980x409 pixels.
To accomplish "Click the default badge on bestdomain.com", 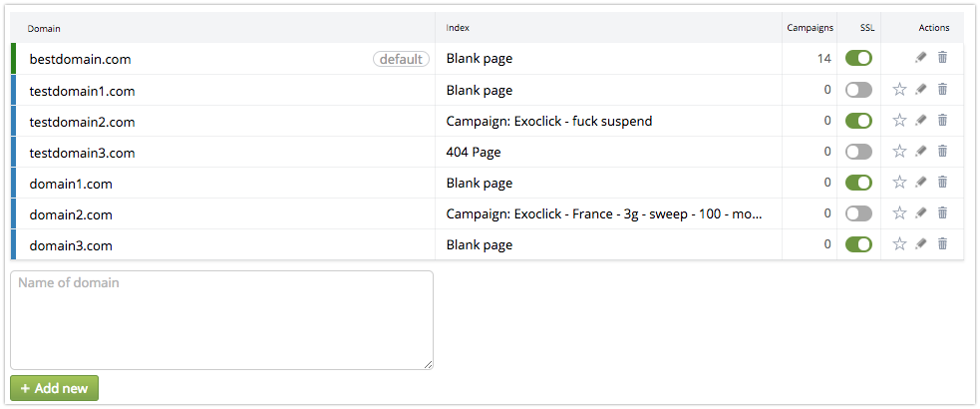I will [401, 59].
